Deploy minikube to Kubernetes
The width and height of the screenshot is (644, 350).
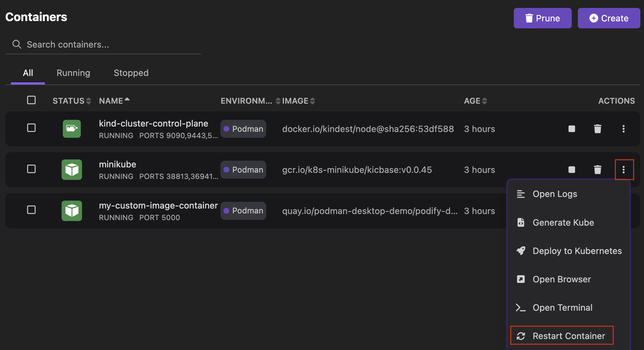click(577, 251)
